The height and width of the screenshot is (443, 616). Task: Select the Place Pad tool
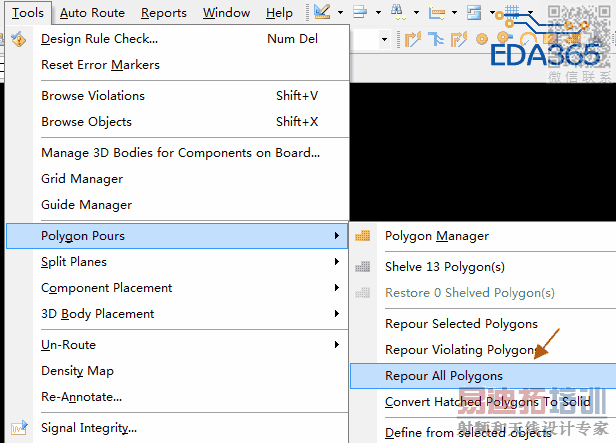[482, 39]
